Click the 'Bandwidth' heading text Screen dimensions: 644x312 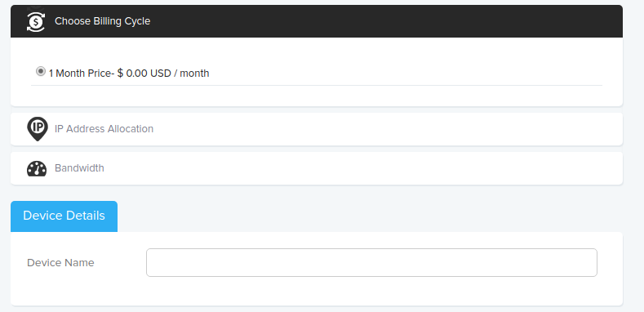pyautogui.click(x=79, y=168)
